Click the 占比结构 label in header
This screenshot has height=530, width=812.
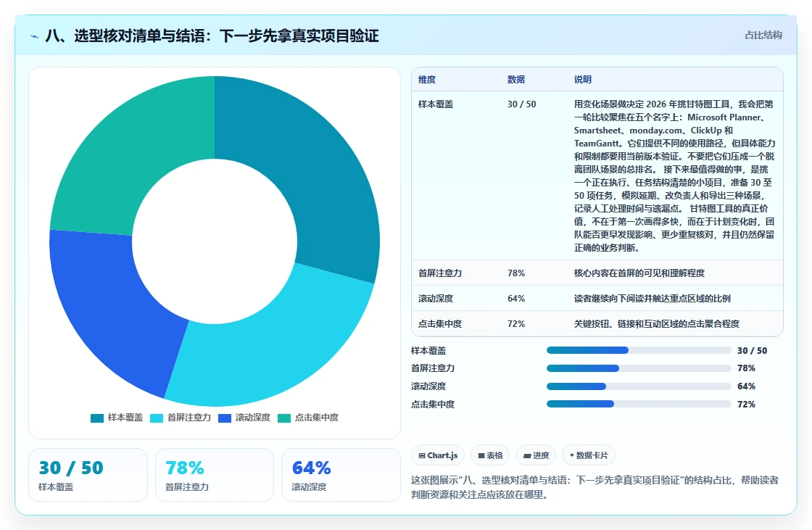[763, 36]
